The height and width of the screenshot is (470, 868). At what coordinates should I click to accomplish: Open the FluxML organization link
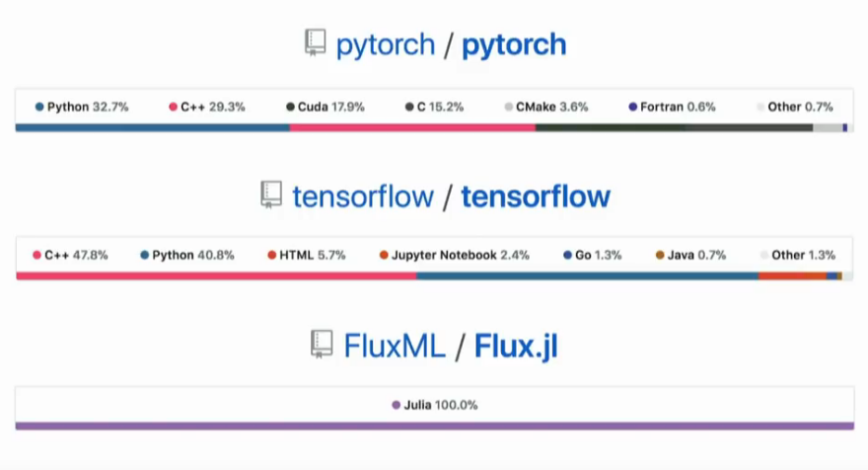(395, 346)
